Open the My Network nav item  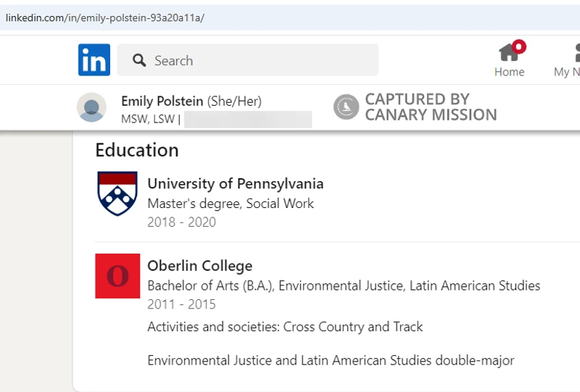[567, 59]
